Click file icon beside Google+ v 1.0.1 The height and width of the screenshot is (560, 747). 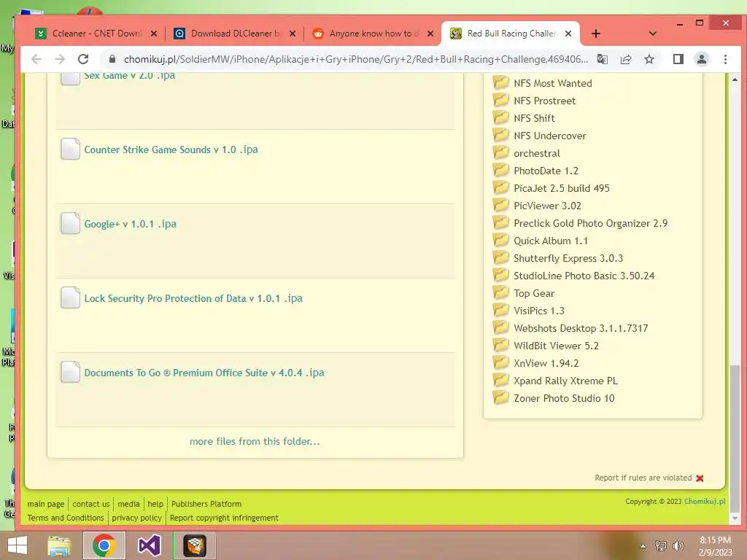(70, 223)
